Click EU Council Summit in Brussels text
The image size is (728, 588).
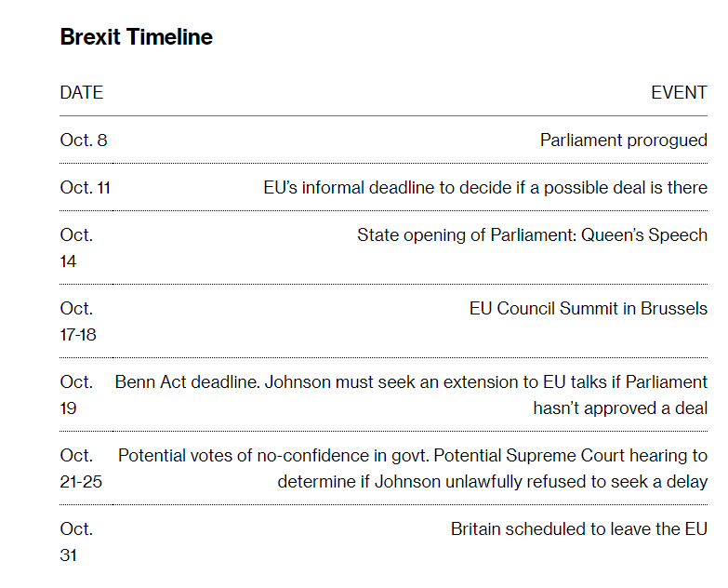[x=589, y=308]
